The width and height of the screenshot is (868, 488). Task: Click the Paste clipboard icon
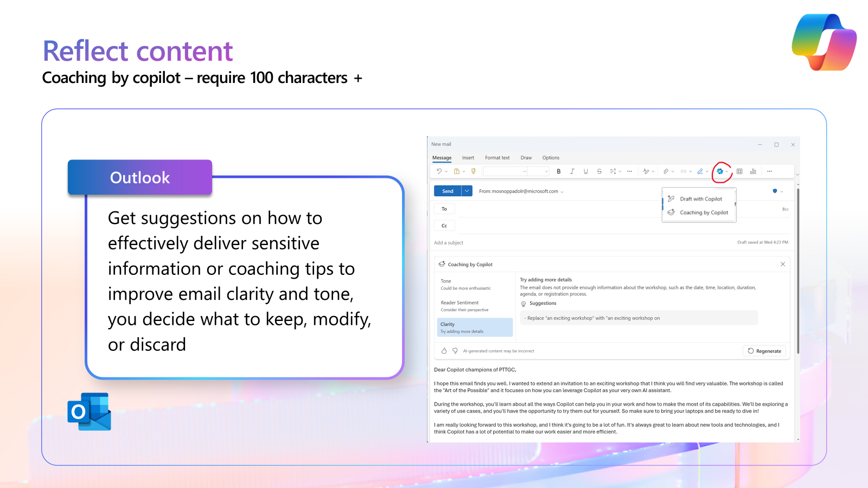click(457, 171)
